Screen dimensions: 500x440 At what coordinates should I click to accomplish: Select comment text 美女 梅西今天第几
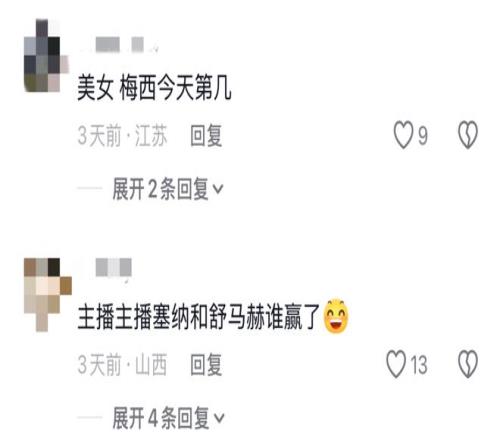point(154,88)
